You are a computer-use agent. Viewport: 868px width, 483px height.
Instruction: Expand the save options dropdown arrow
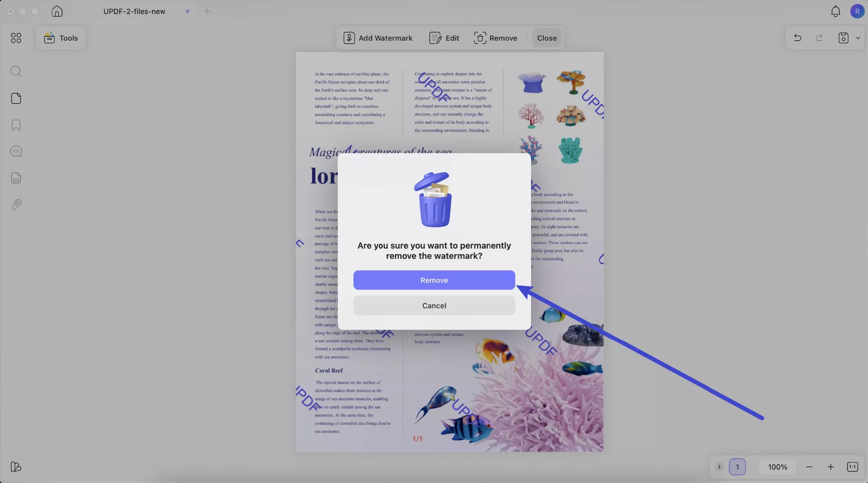click(858, 38)
